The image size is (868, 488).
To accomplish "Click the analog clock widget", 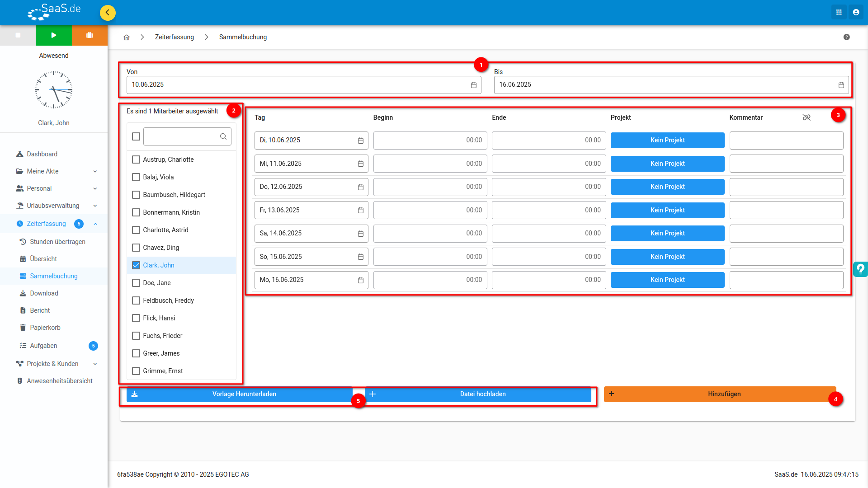I will pyautogui.click(x=54, y=89).
